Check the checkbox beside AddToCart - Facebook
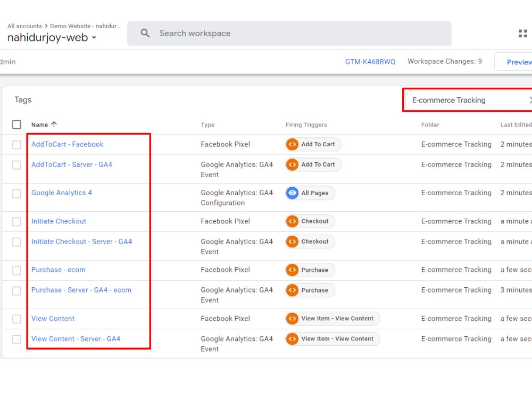Image resolution: width=532 pixels, height=399 pixels. pyautogui.click(x=16, y=144)
